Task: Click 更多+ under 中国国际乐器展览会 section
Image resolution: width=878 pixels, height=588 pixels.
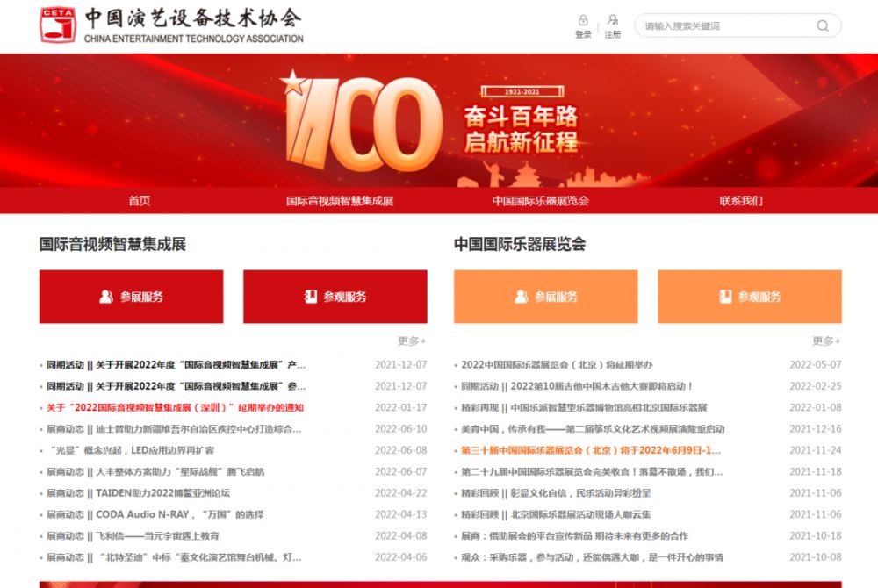Action: click(x=827, y=341)
